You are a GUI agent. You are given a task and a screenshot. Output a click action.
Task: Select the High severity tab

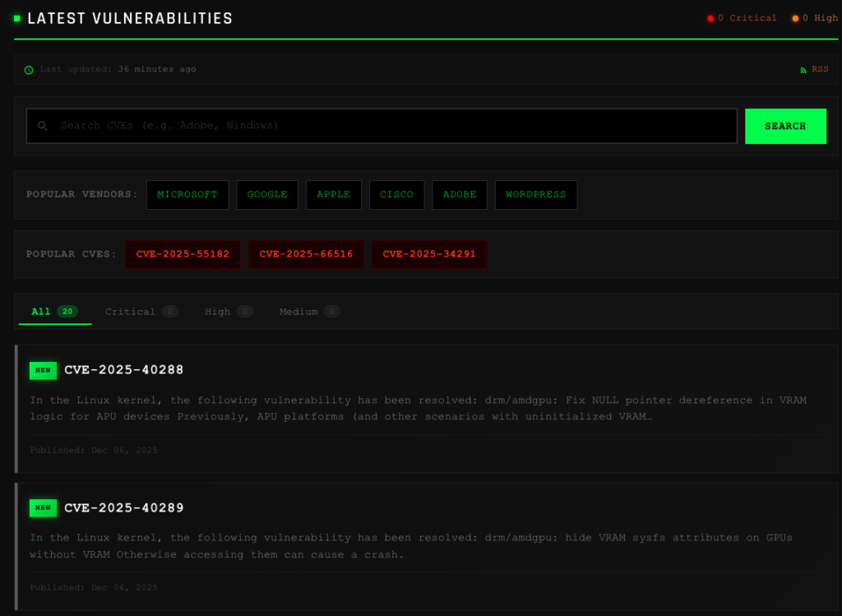tap(228, 312)
